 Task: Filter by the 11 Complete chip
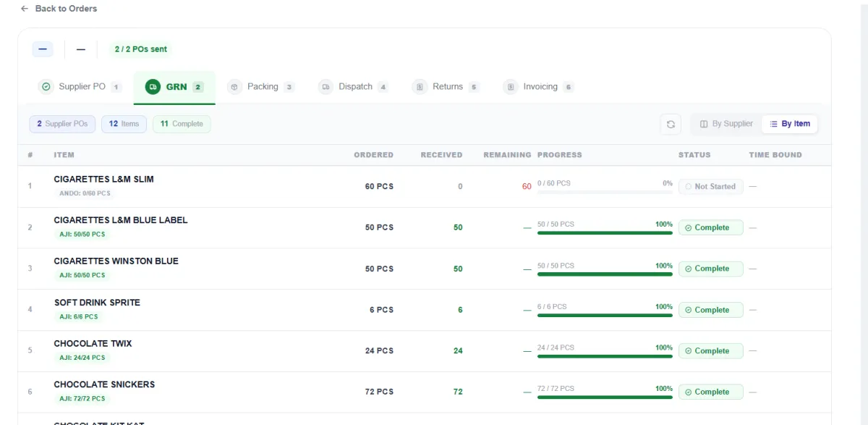click(182, 124)
